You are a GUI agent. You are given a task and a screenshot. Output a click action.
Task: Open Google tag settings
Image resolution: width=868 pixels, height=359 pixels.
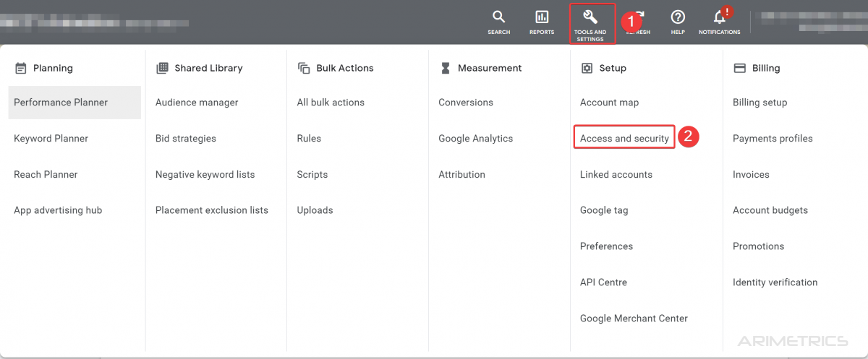(604, 210)
